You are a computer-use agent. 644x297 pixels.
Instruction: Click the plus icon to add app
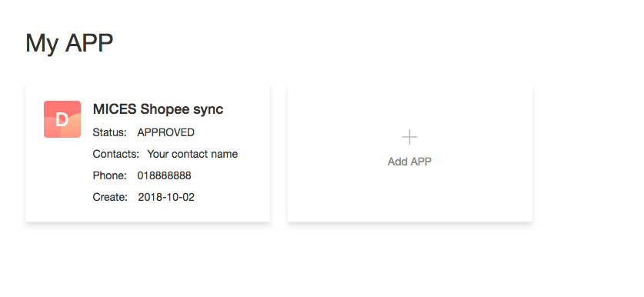409,137
